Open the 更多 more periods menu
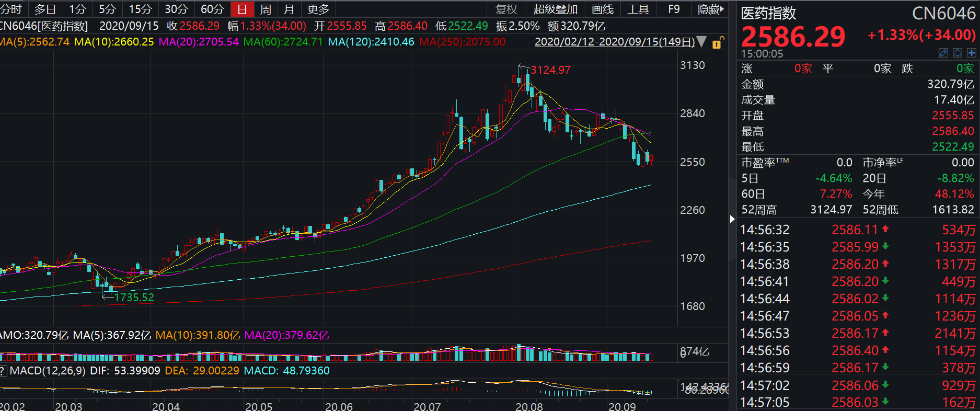 [x=318, y=9]
